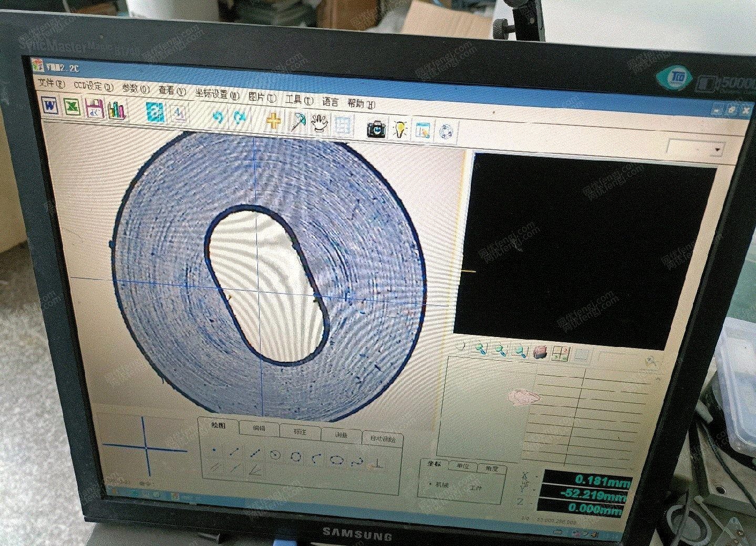The image size is (756, 546).
Task: Open the 文件(F) menu
Action: [51, 83]
